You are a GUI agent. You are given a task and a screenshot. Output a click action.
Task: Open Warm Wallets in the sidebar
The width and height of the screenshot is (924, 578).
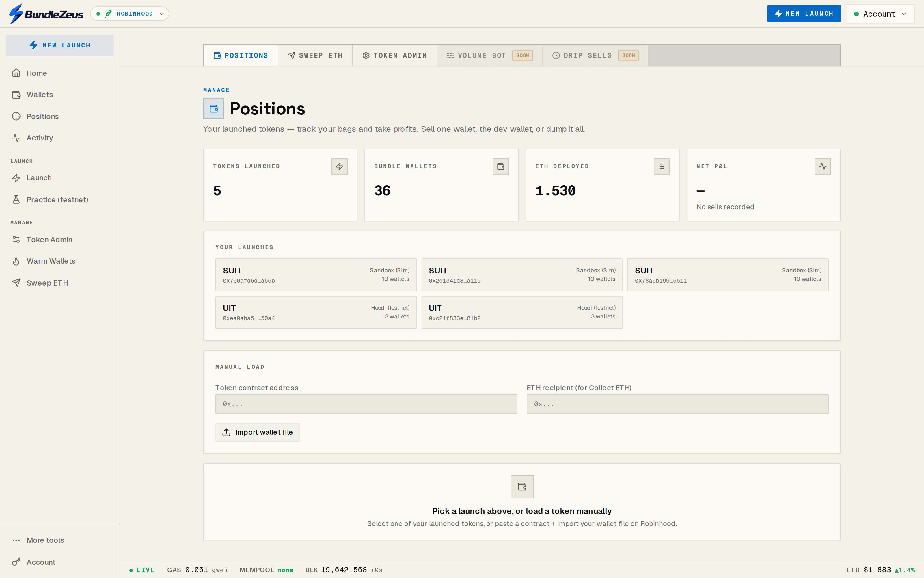click(59, 261)
